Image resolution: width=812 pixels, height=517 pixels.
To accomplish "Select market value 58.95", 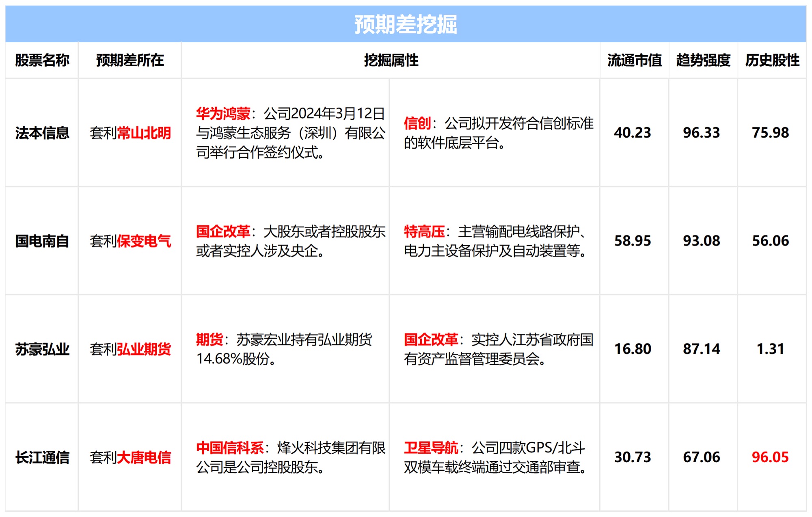I will (x=633, y=241).
